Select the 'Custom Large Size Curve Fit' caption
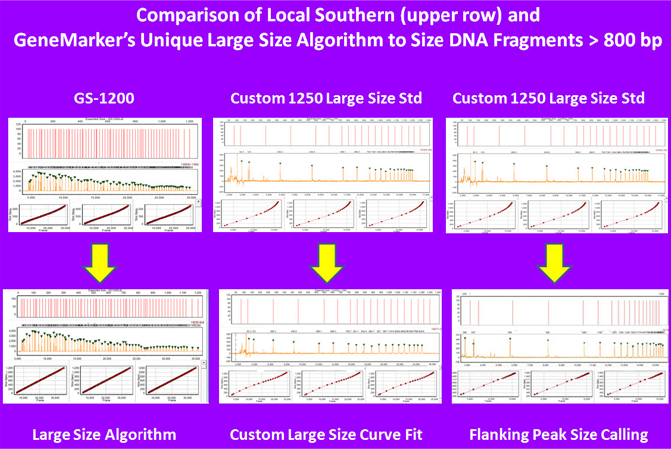 click(326, 435)
